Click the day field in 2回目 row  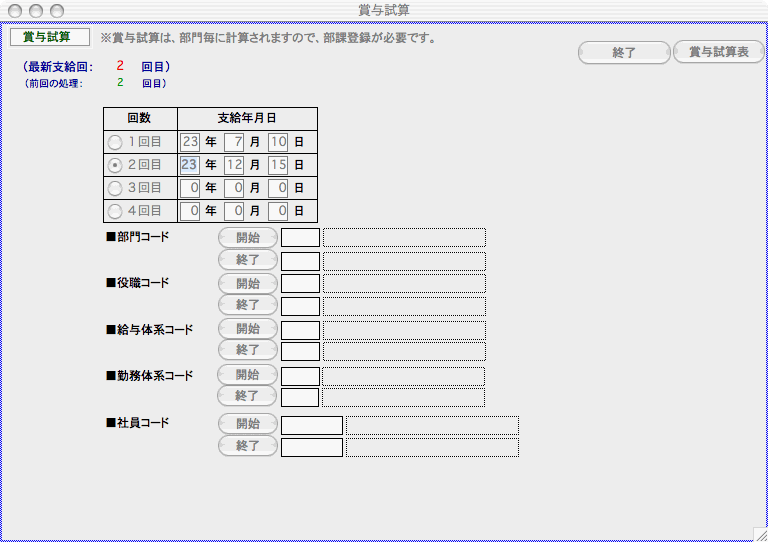(278, 165)
